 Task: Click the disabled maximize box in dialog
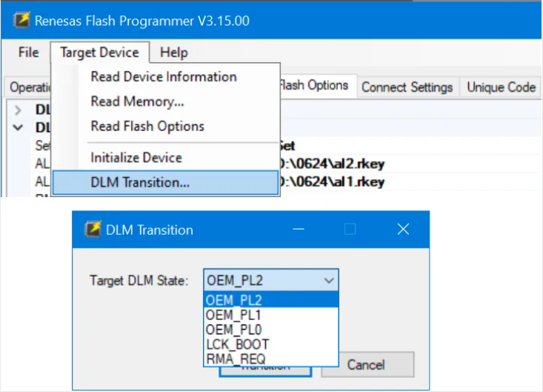coord(350,229)
